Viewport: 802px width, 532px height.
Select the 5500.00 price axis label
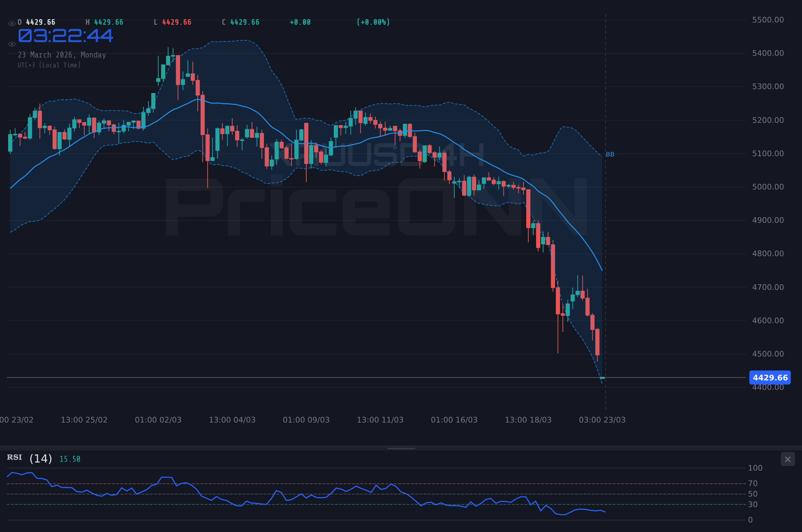point(769,20)
